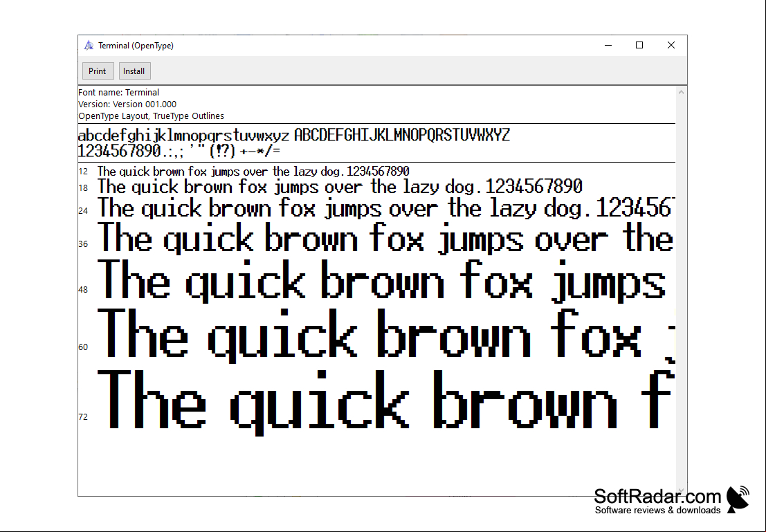The image size is (766, 532).
Task: Click the scrollbar down arrow
Action: click(681, 491)
